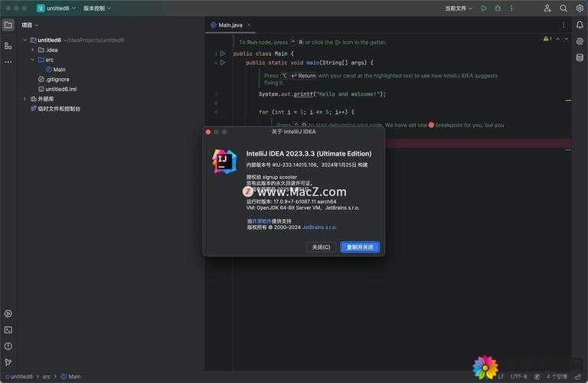Click untitled6 breadcrumb in status bar

(21, 377)
